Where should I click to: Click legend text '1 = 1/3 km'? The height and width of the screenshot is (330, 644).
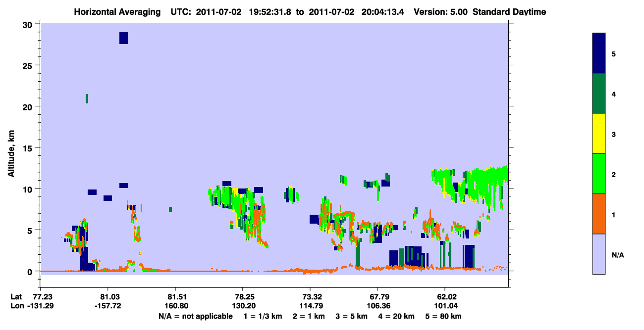coord(262,316)
